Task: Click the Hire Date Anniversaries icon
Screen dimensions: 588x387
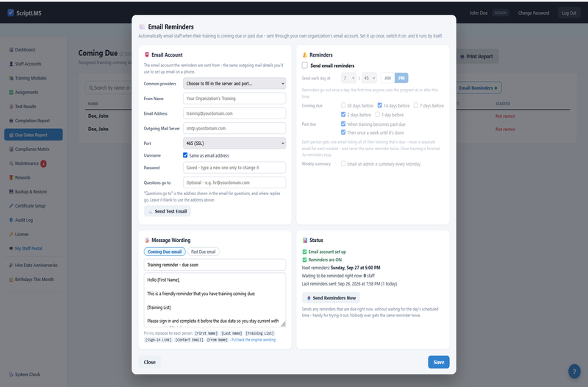Action: 11,266
